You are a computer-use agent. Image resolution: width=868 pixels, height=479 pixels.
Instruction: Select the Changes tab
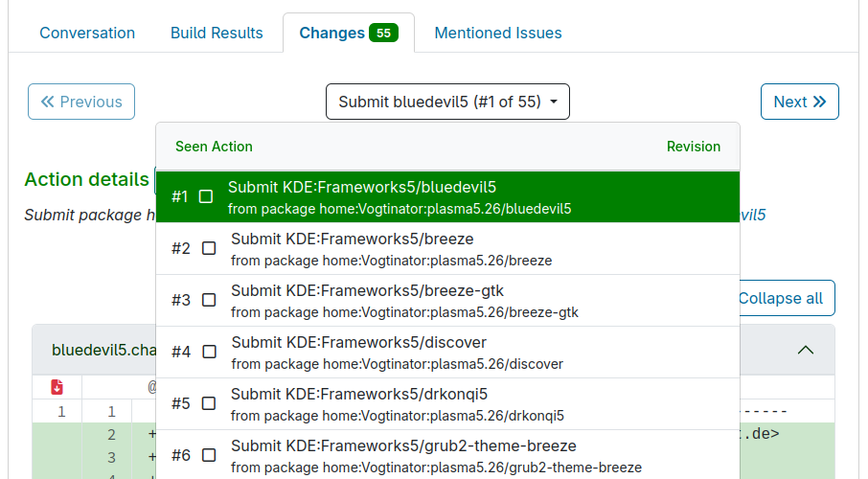[331, 33]
